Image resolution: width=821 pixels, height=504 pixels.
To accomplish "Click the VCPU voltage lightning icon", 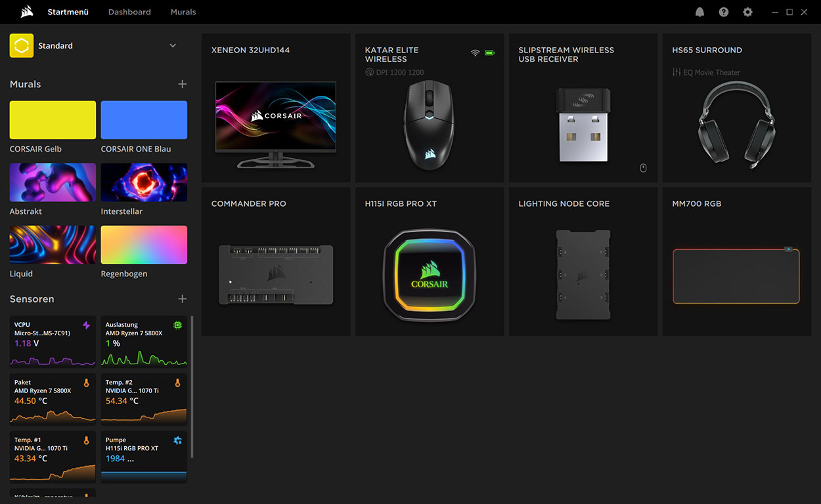I will point(87,325).
